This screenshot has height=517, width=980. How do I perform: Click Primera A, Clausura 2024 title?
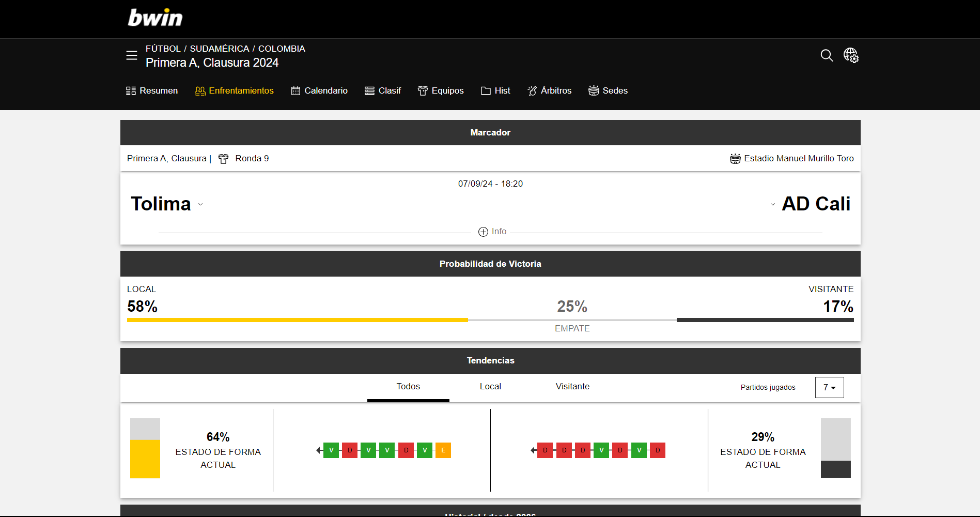(x=212, y=63)
